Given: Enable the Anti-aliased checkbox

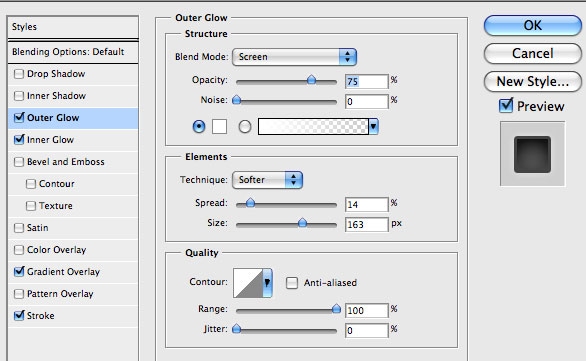Looking at the screenshot, I should (x=292, y=283).
